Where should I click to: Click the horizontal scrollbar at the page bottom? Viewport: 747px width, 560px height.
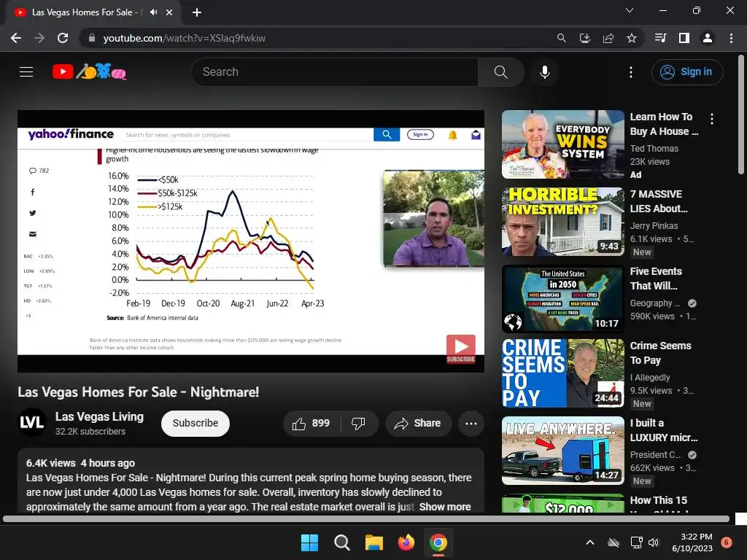(366, 519)
